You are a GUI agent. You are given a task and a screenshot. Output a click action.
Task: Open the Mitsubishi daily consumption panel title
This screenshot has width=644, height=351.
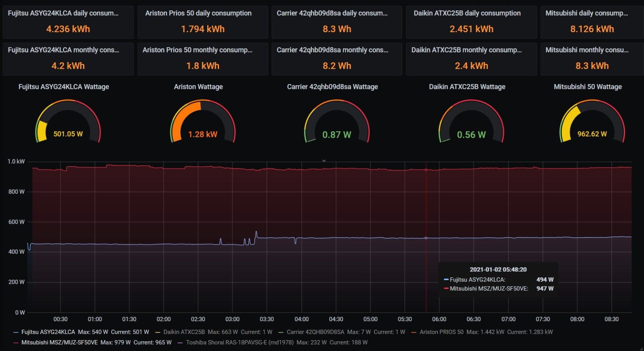pos(586,13)
